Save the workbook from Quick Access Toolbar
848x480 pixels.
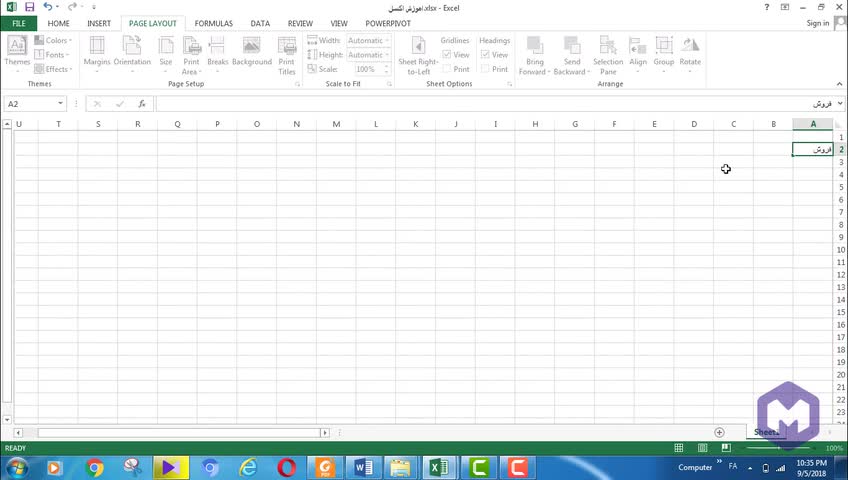tap(29, 7)
